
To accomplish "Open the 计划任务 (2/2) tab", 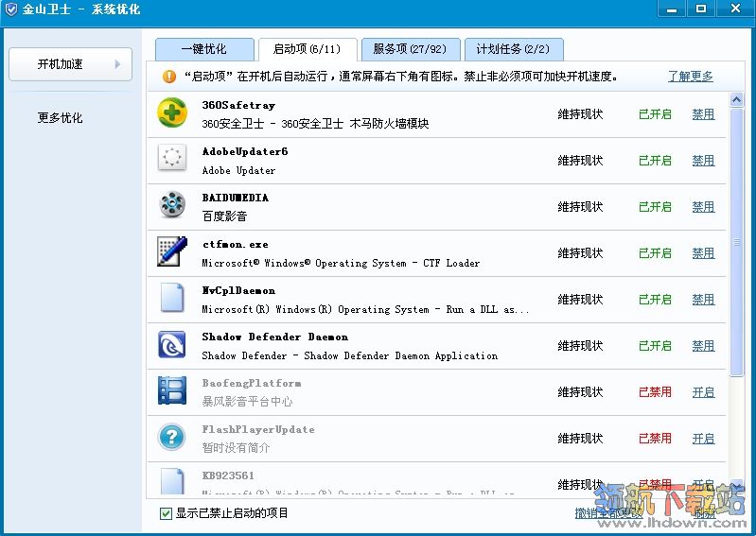I will pyautogui.click(x=514, y=49).
